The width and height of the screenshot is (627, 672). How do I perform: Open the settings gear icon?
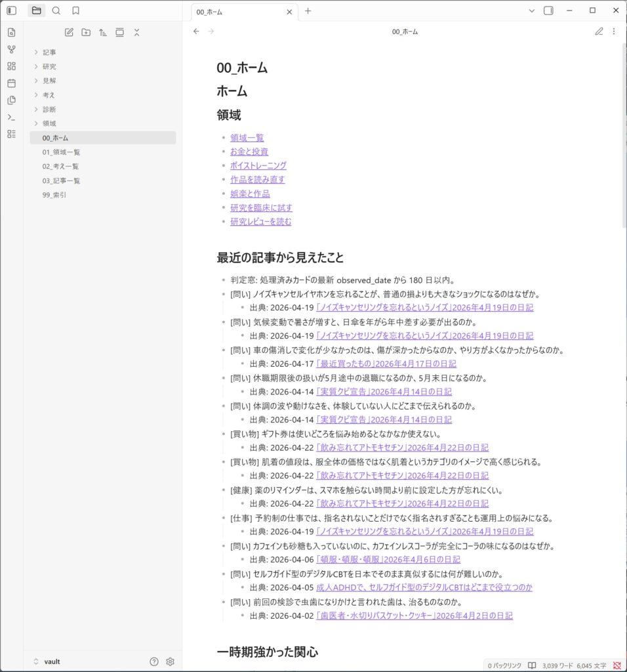pos(170,661)
